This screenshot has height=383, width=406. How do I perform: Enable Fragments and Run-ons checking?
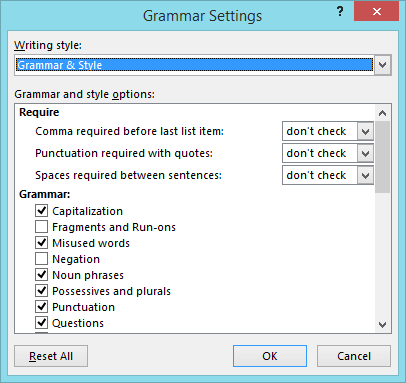41,227
